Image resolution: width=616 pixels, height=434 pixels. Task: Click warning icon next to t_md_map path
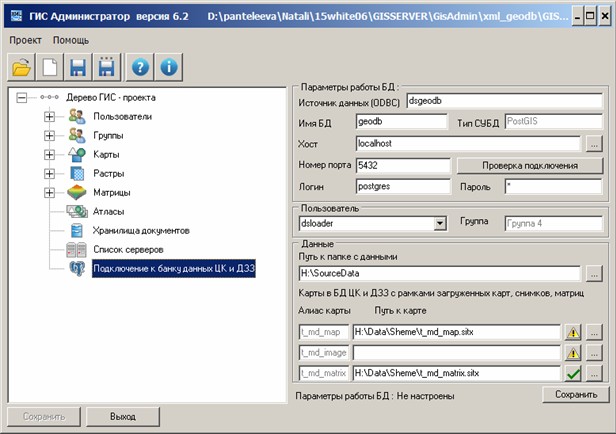[x=574, y=332]
